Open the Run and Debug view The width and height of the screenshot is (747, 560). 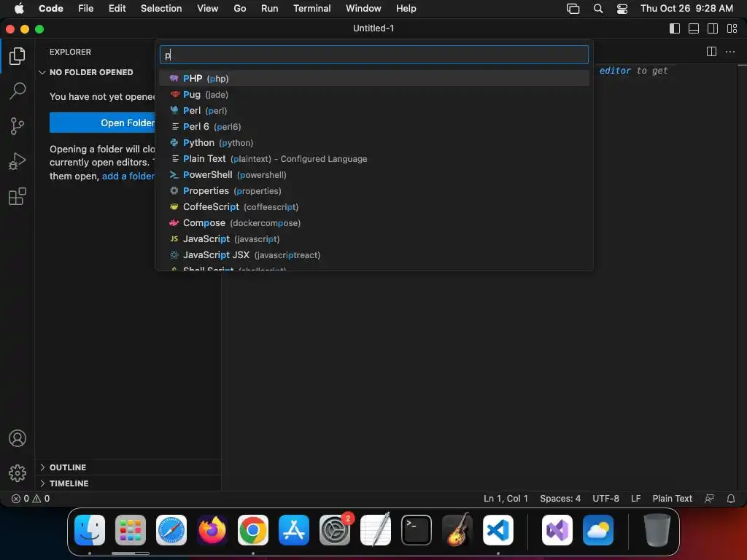pyautogui.click(x=18, y=161)
